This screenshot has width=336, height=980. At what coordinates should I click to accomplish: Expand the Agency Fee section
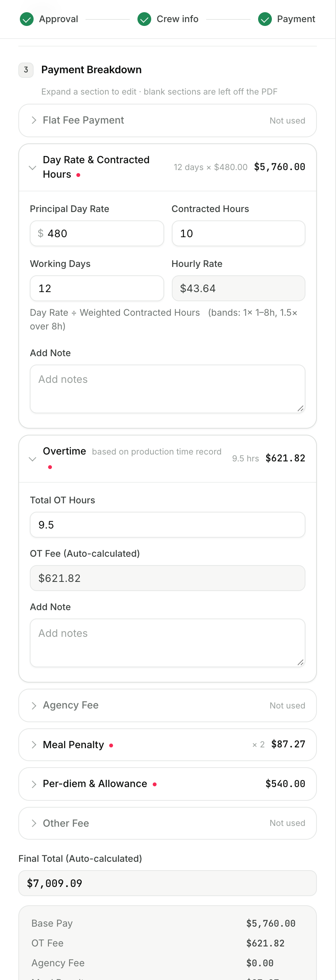point(168,705)
